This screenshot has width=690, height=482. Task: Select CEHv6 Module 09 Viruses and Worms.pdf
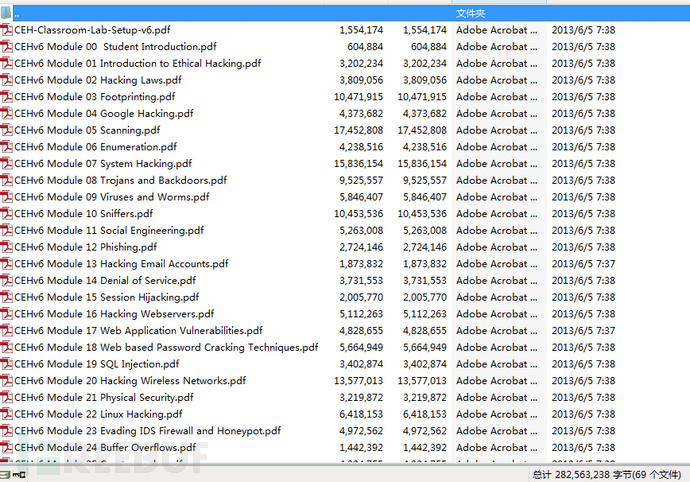(x=112, y=197)
